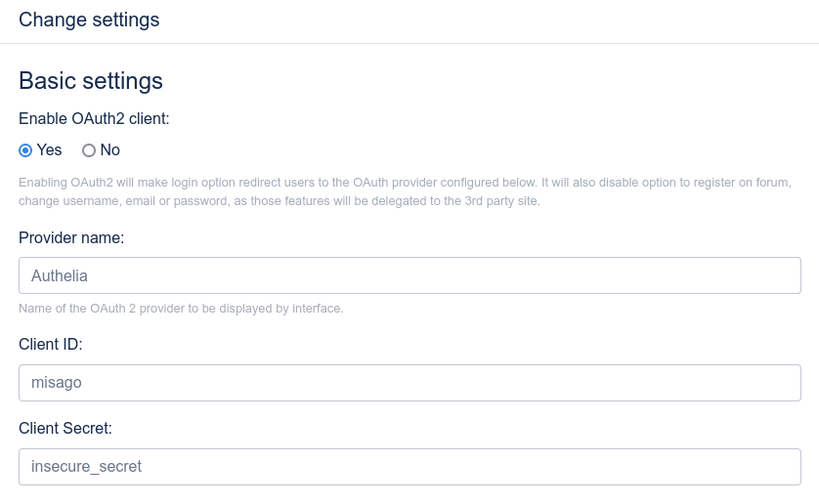Click the "No" option label text

pos(110,150)
